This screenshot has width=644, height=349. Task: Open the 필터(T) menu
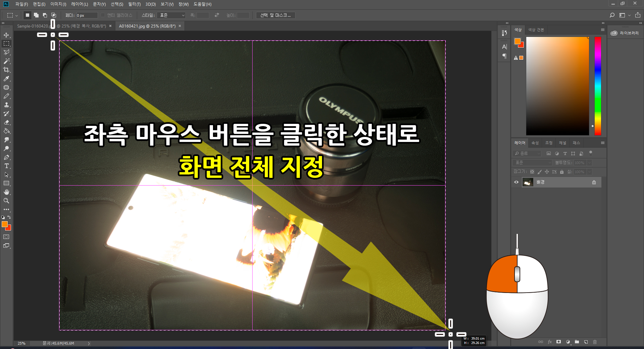click(134, 4)
